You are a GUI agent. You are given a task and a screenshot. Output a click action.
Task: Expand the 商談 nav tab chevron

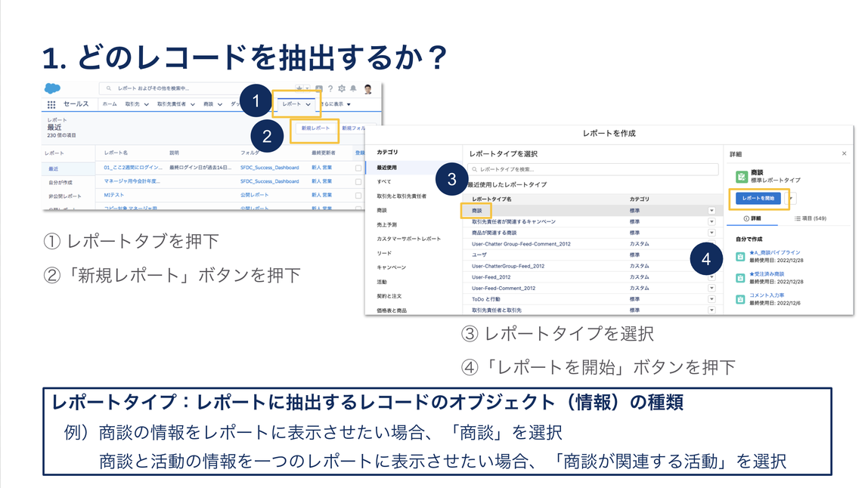click(x=220, y=104)
